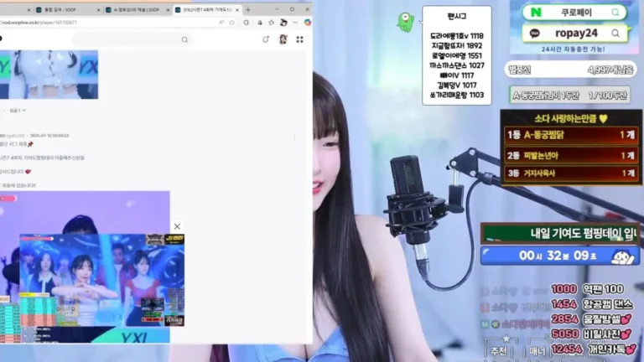This screenshot has height=362, width=644.
Task: Open the user profile avatar menu
Action: pos(283,39)
